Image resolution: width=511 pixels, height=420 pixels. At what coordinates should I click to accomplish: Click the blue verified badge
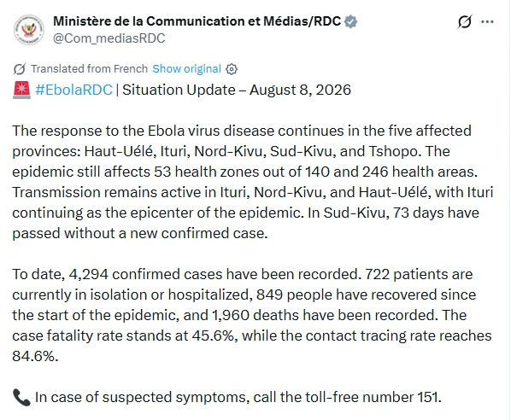(x=350, y=22)
